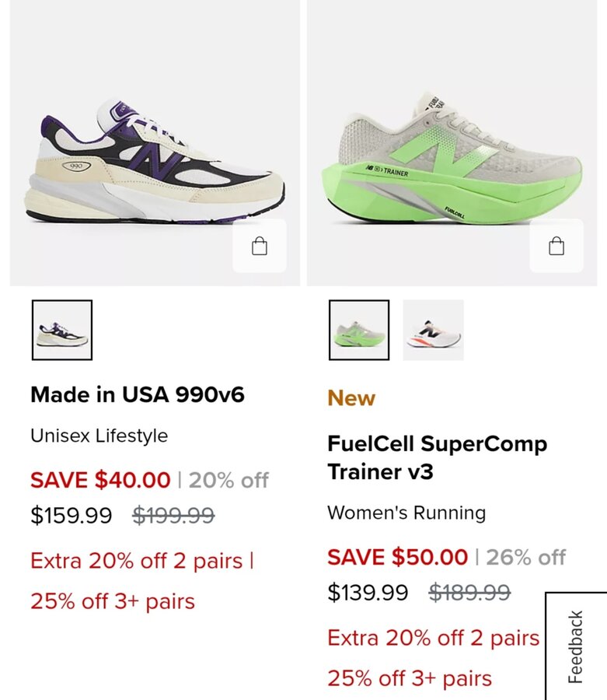Image resolution: width=607 pixels, height=700 pixels.
Task: Click the 25% off 3+ pairs text under 990v6
Action: click(x=113, y=601)
